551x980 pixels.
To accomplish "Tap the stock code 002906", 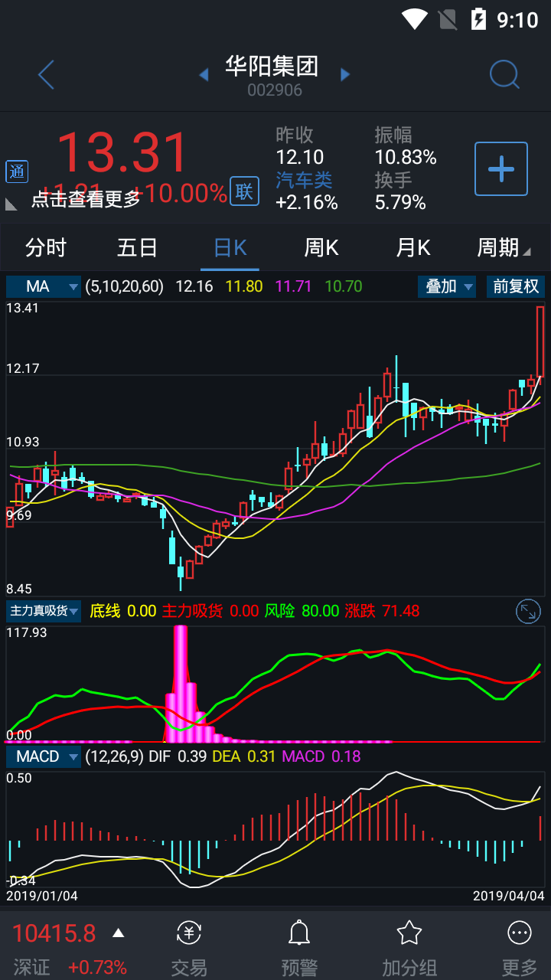I will click(275, 90).
